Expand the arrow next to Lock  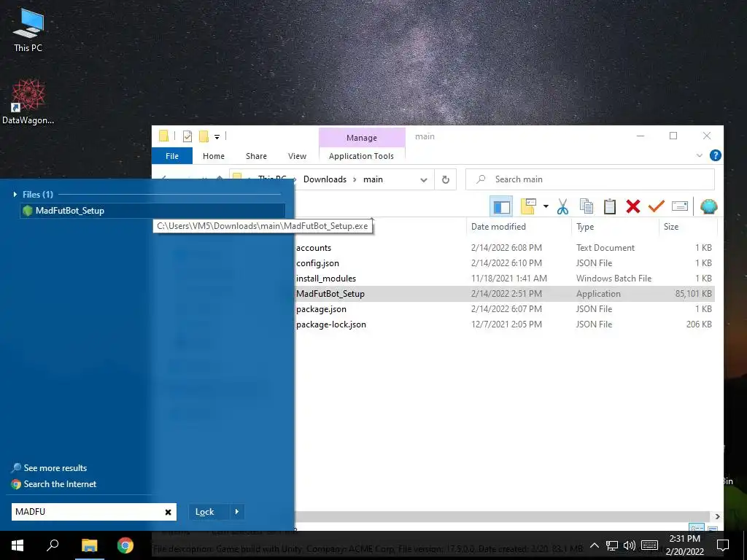pyautogui.click(x=237, y=512)
